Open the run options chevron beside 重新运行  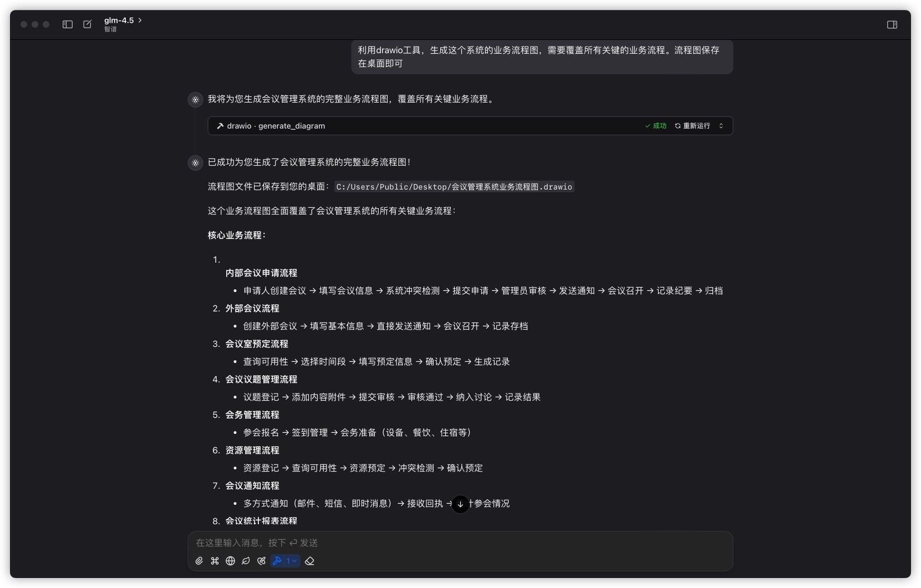[721, 126]
